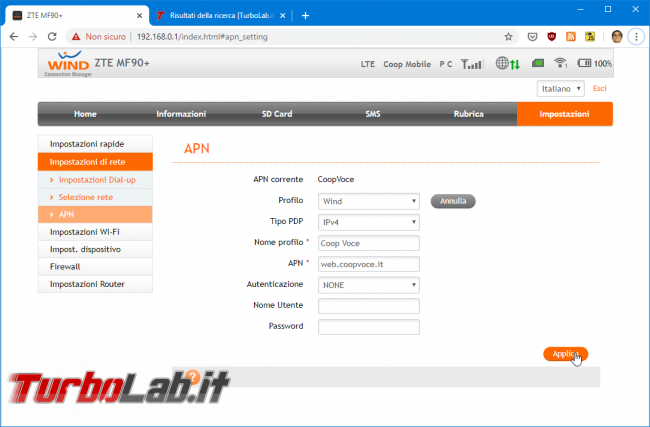Viewport: 650px width, 427px height.
Task: Select the APN submenu item
Action: (x=95, y=215)
